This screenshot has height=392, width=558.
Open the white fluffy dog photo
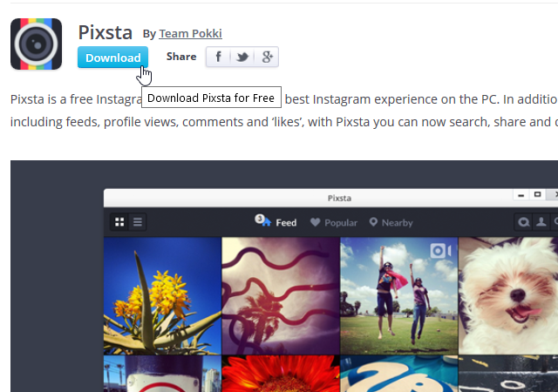click(508, 296)
